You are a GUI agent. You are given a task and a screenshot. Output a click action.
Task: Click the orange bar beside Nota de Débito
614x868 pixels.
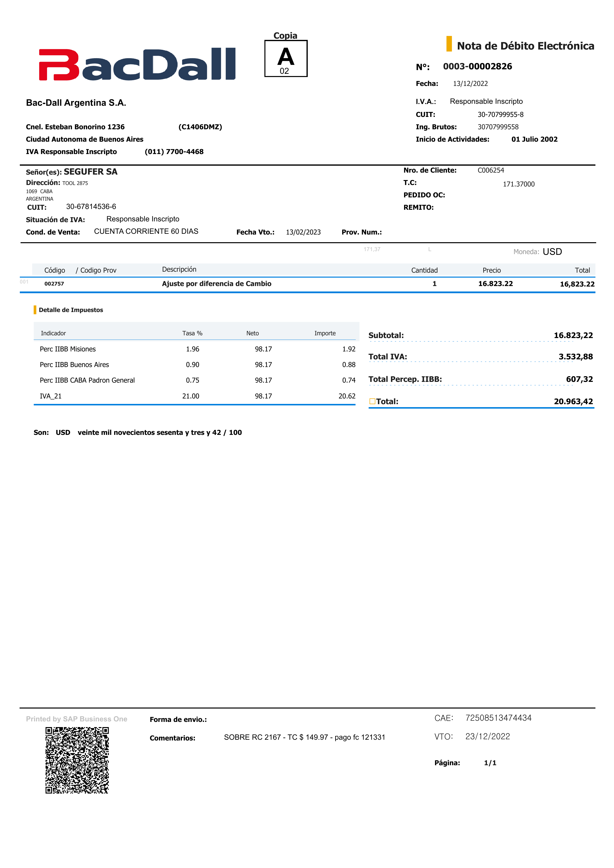tap(449, 44)
